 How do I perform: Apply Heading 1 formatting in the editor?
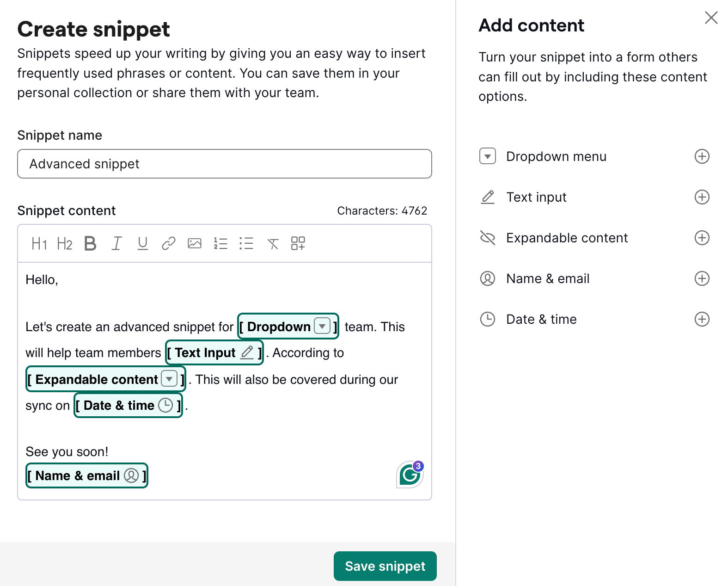coord(39,244)
